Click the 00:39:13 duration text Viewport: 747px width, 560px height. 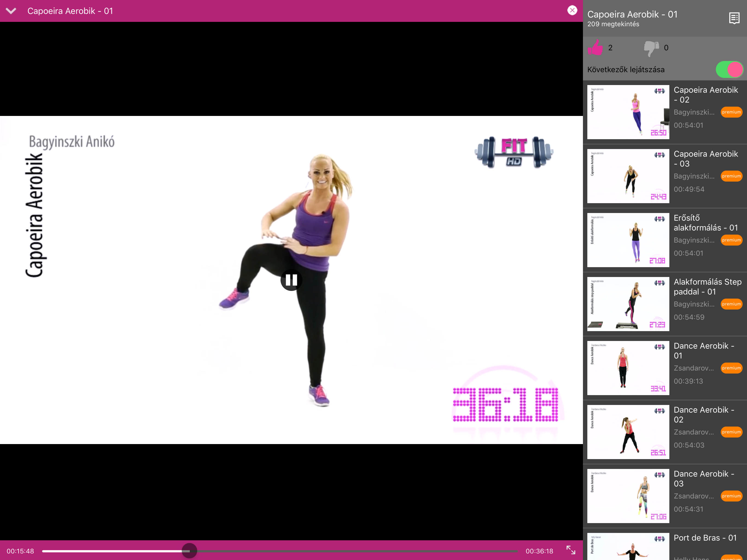(x=688, y=381)
